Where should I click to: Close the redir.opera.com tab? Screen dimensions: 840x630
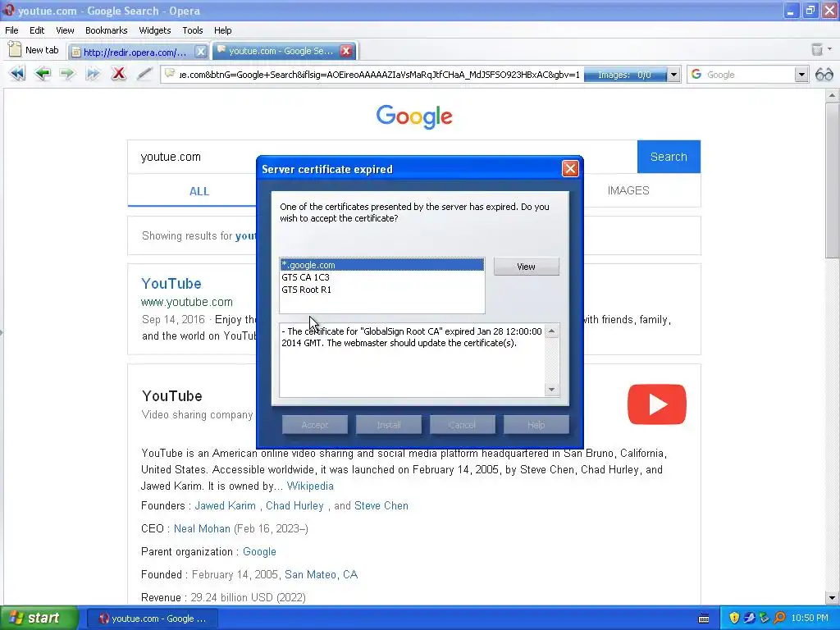[x=200, y=52]
